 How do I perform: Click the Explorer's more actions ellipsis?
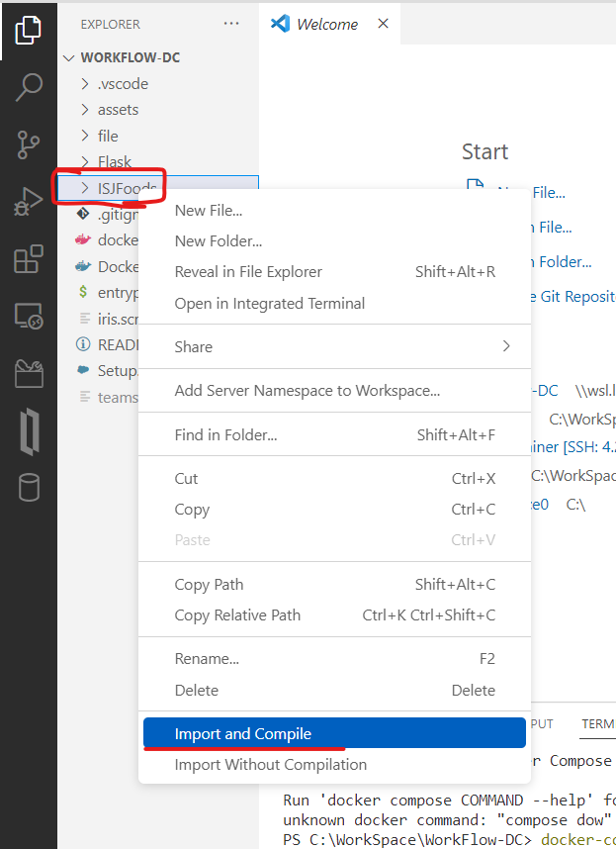[x=231, y=23]
